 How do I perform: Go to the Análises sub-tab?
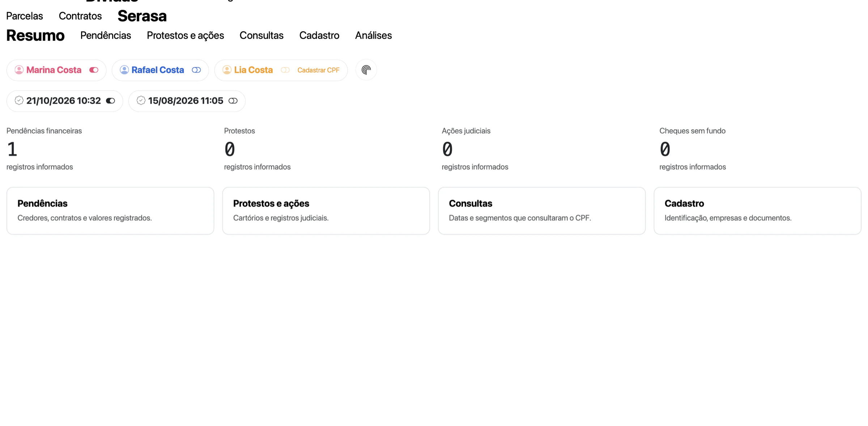pyautogui.click(x=374, y=35)
